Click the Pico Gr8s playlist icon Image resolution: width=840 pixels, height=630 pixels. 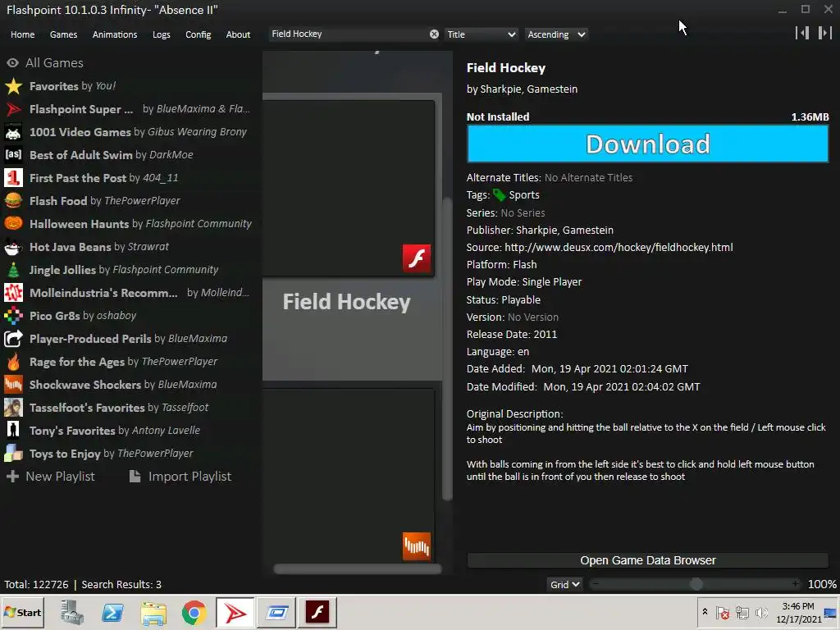point(13,316)
